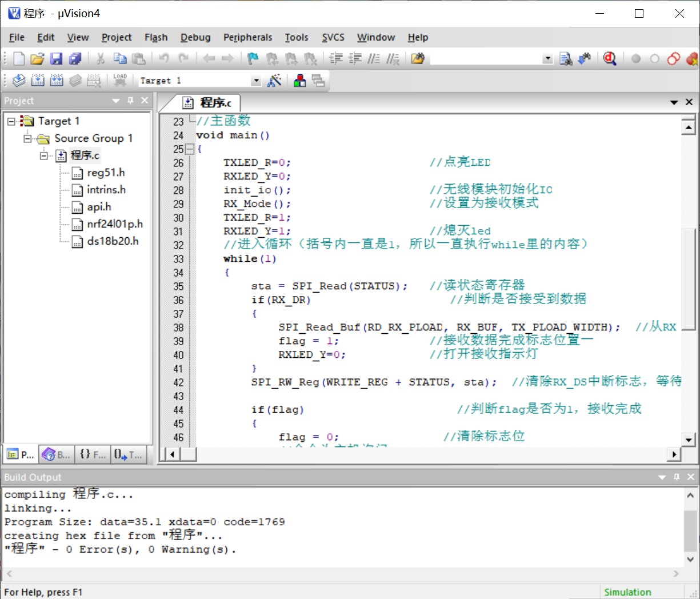The image size is (700, 599).
Task: Comment out selection with // icon
Action: click(374, 58)
